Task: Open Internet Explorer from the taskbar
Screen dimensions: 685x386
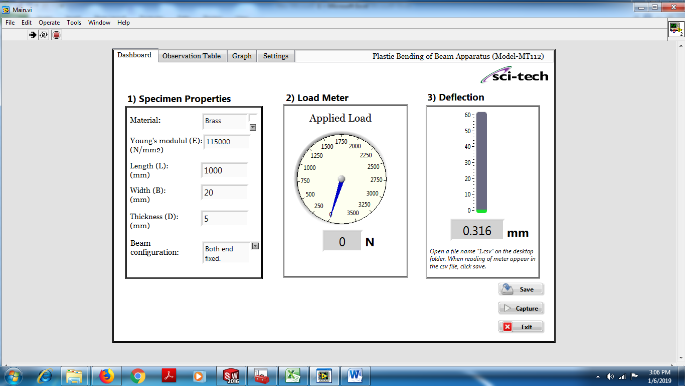Action: click(45, 376)
